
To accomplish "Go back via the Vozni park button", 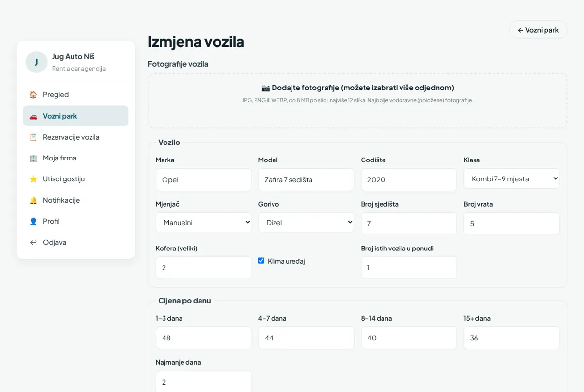I will pyautogui.click(x=538, y=30).
